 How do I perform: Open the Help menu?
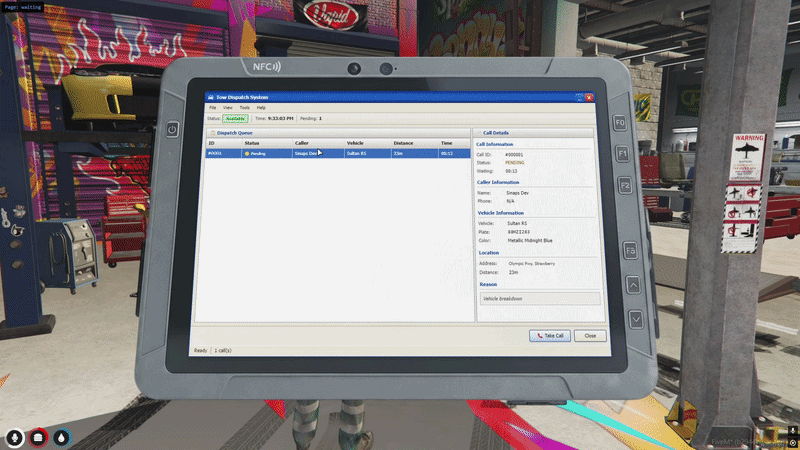tap(261, 108)
